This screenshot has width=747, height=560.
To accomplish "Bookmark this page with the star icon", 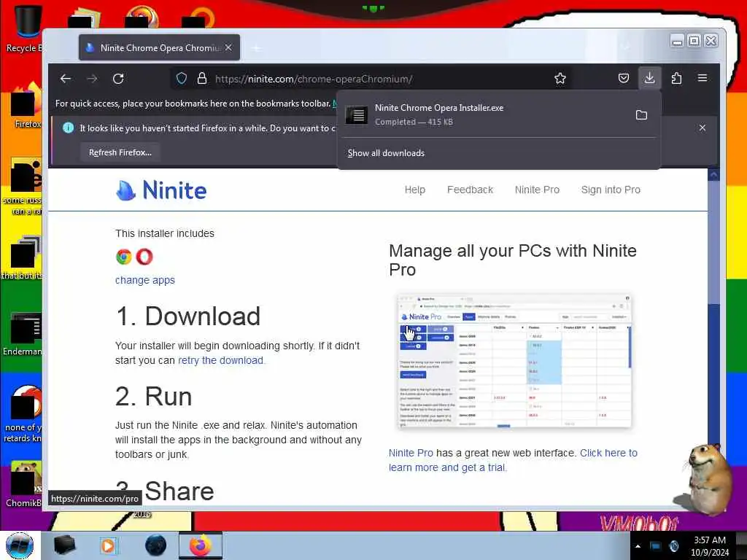I will click(560, 79).
